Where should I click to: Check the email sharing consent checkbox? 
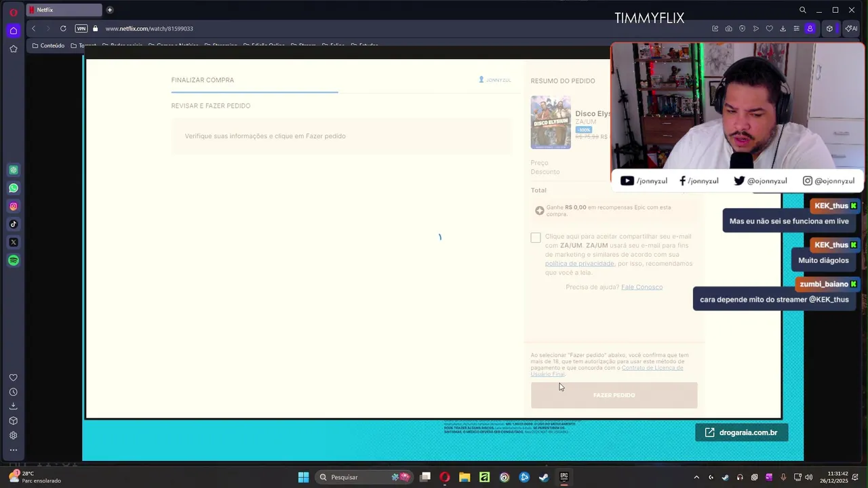coord(536,237)
